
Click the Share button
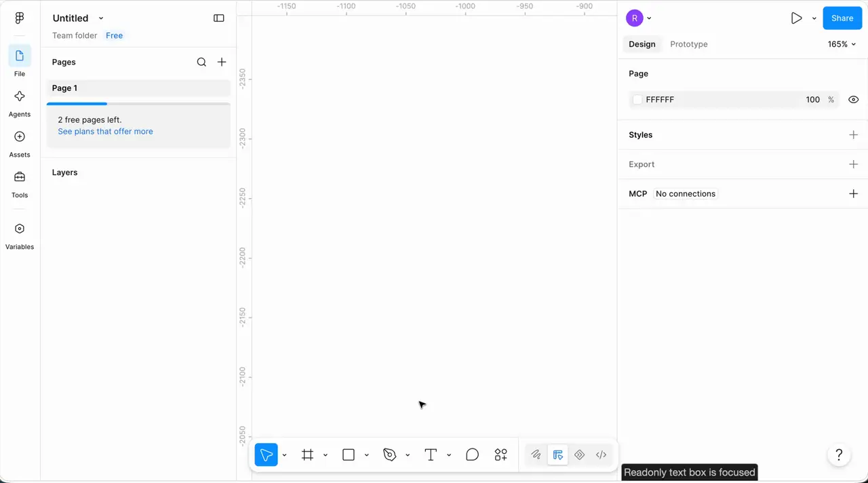[842, 18]
